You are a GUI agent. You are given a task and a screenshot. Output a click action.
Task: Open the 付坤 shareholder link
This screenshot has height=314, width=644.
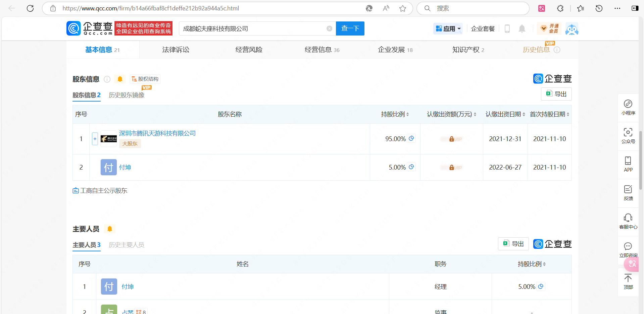(125, 167)
